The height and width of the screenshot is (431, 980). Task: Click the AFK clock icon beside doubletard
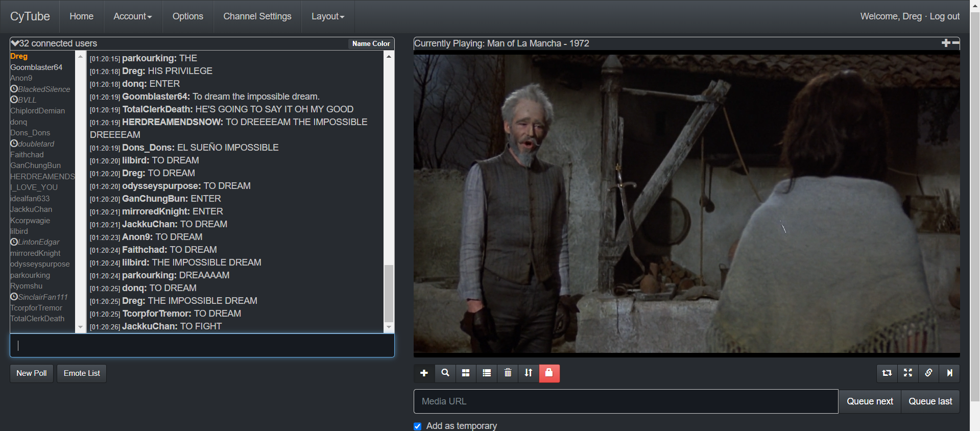point(14,143)
